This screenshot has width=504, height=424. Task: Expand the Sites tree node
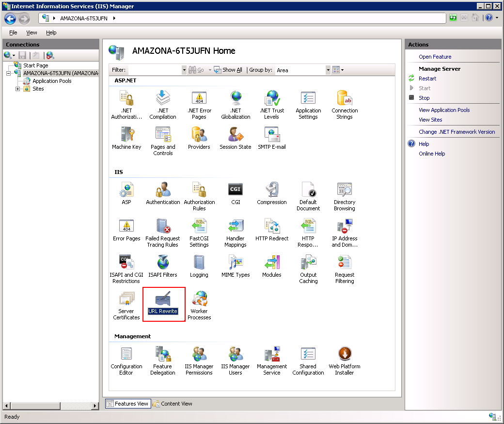pyautogui.click(x=18, y=89)
